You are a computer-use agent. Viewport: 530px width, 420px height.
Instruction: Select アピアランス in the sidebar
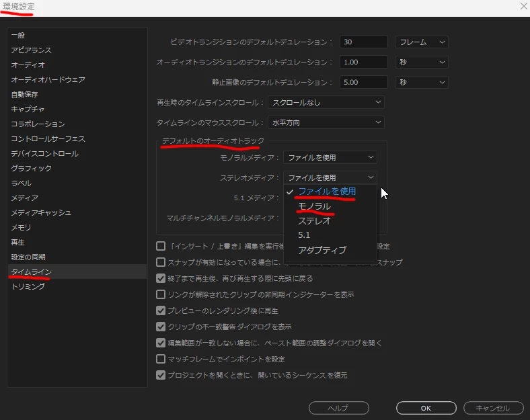point(31,50)
